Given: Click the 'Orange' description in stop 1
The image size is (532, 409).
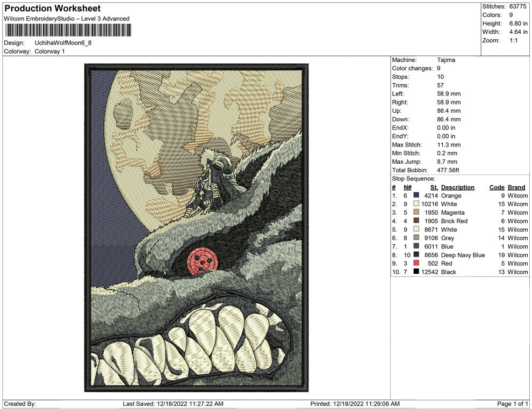Looking at the screenshot, I should tap(451, 195).
